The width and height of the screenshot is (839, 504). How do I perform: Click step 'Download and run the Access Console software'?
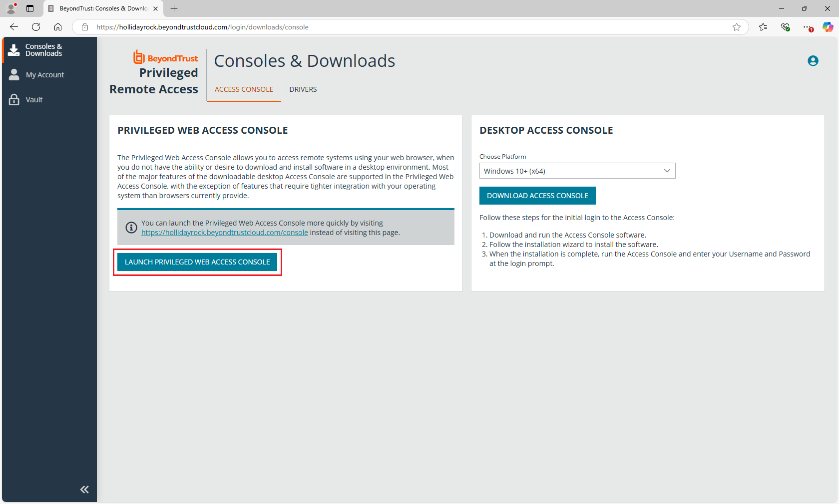[x=568, y=235]
